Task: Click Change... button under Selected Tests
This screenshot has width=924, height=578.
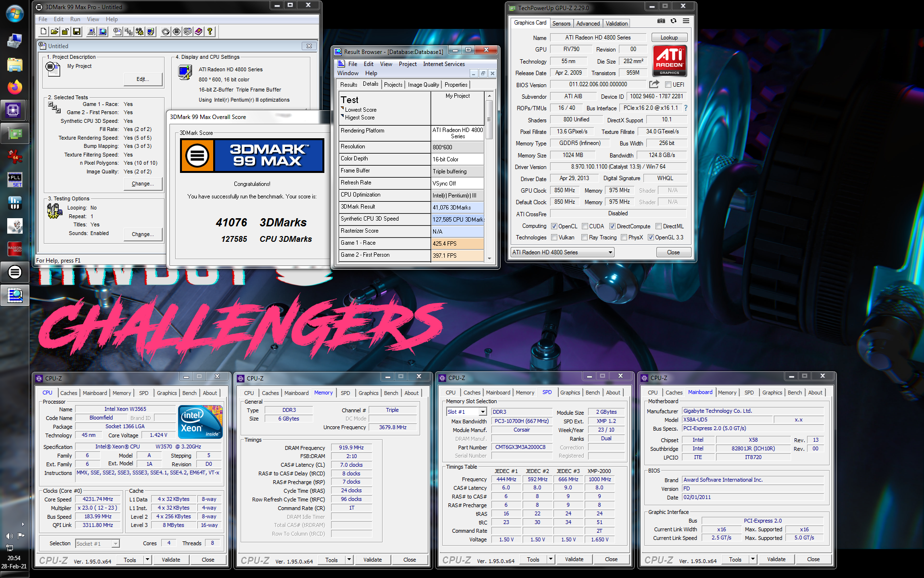Action: point(143,184)
